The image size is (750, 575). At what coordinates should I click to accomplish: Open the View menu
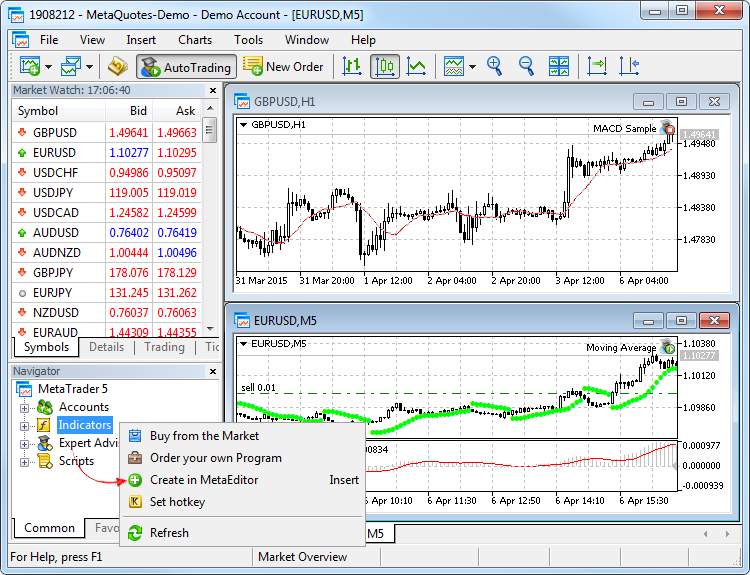(x=92, y=40)
